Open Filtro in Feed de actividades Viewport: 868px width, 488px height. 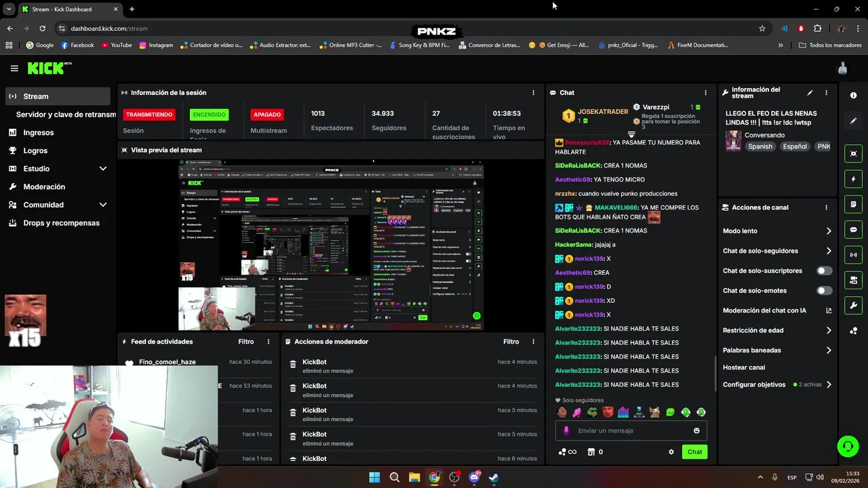245,342
